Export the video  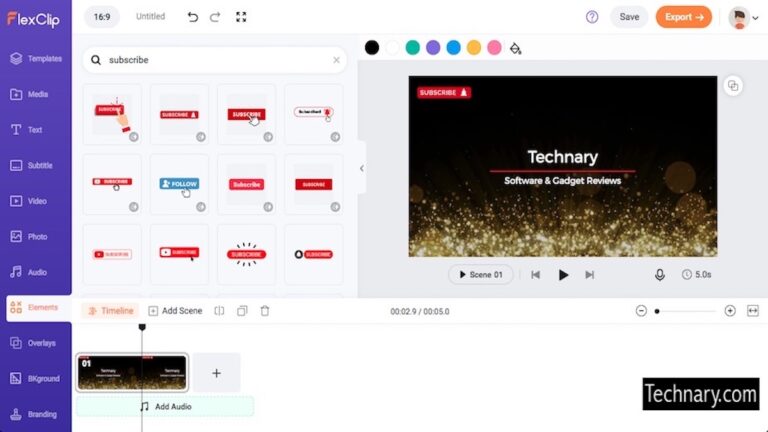(684, 17)
